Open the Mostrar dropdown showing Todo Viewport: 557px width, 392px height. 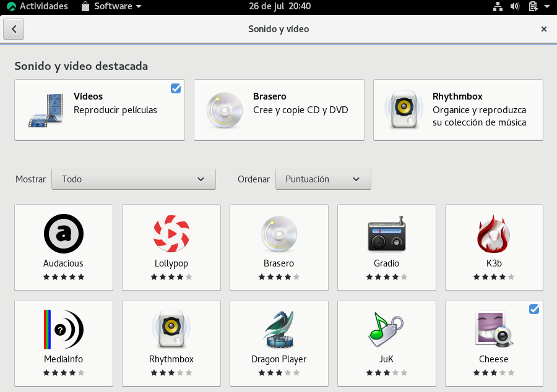coord(134,179)
